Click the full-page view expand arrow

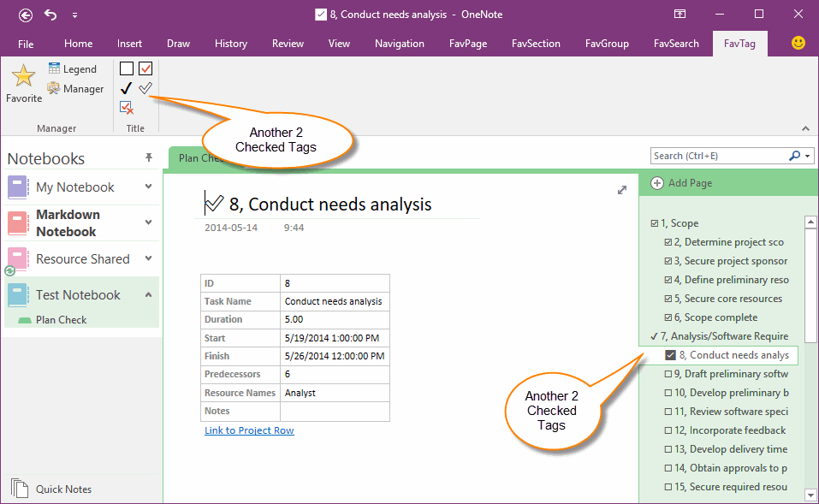[x=622, y=190]
